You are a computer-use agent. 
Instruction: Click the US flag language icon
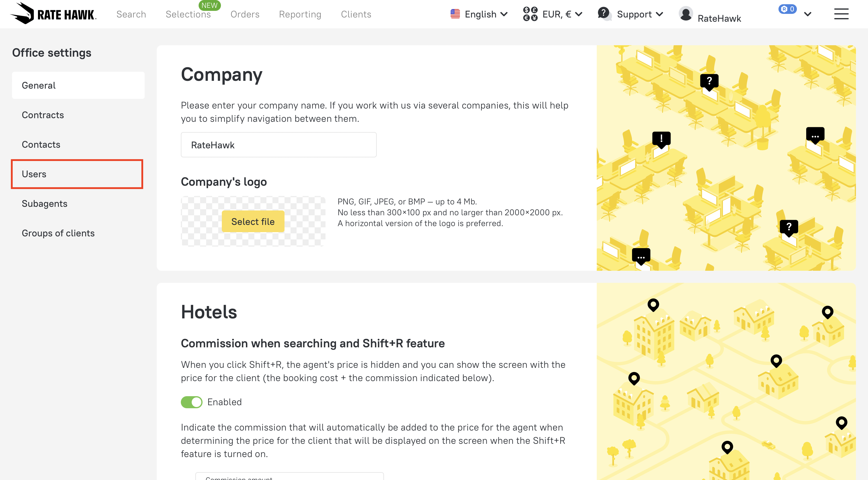(455, 14)
